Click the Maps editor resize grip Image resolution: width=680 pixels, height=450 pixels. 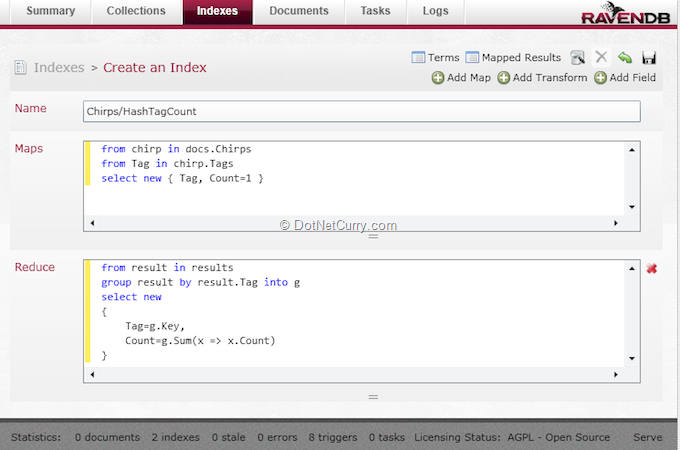(373, 236)
